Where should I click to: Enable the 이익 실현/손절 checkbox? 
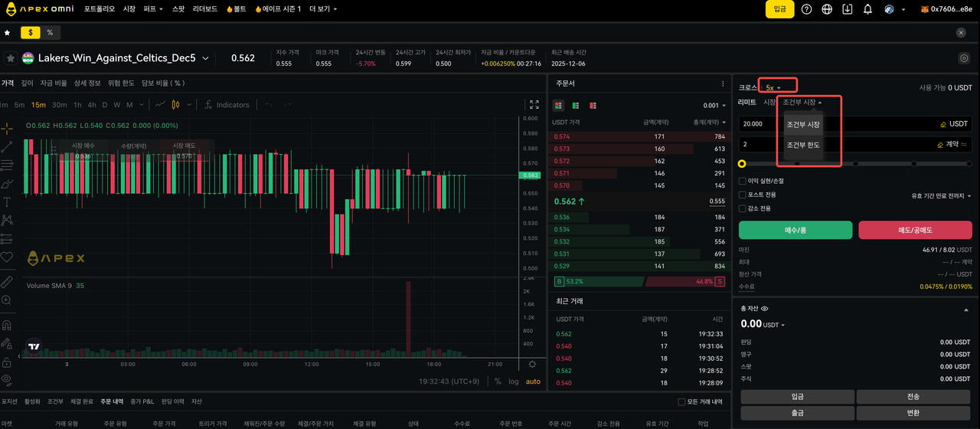pos(743,181)
